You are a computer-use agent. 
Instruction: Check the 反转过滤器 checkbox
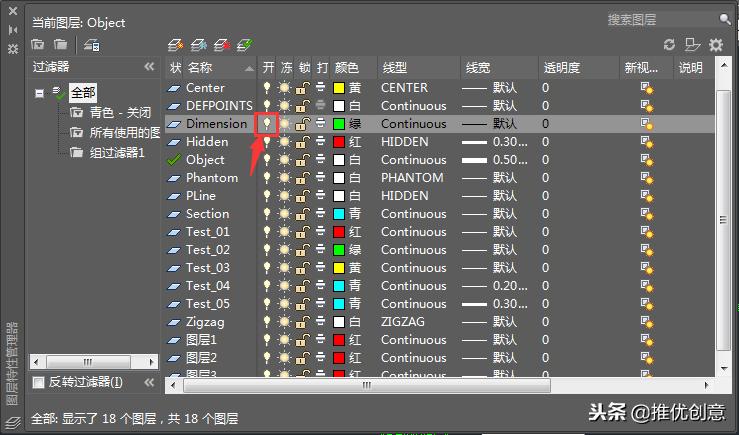(x=38, y=382)
